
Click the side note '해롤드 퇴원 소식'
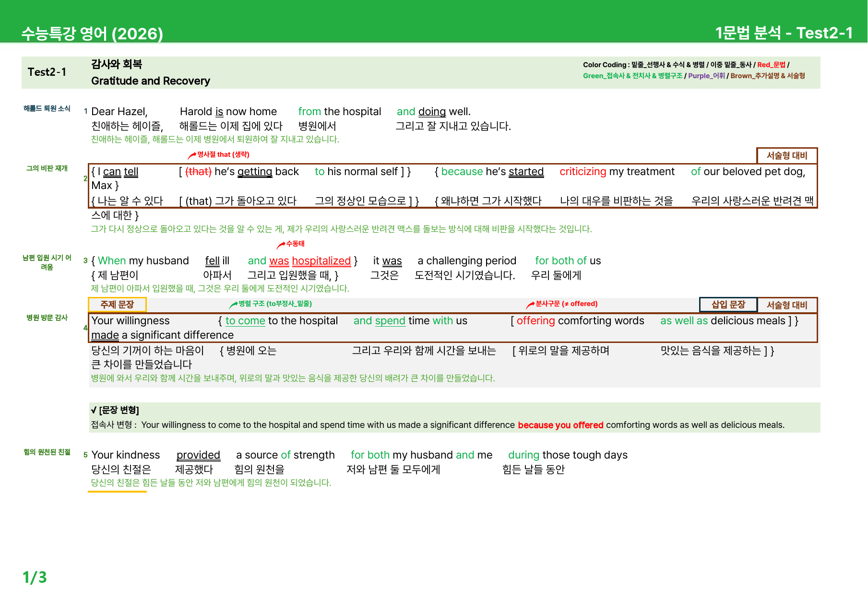(47, 108)
